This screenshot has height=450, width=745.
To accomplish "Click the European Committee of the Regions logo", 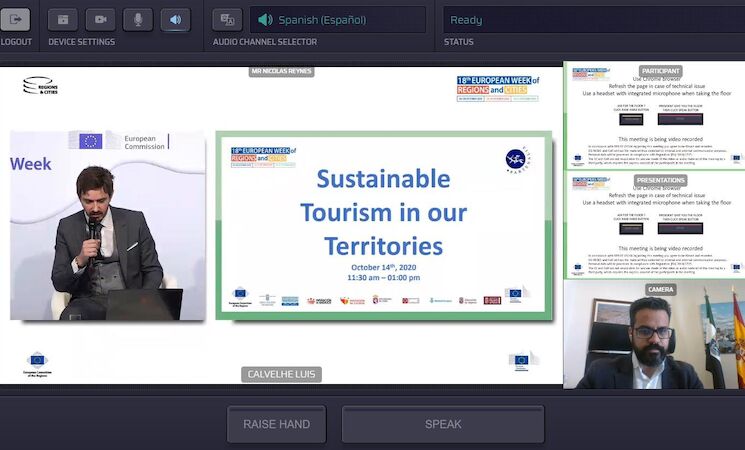I will coord(37,364).
